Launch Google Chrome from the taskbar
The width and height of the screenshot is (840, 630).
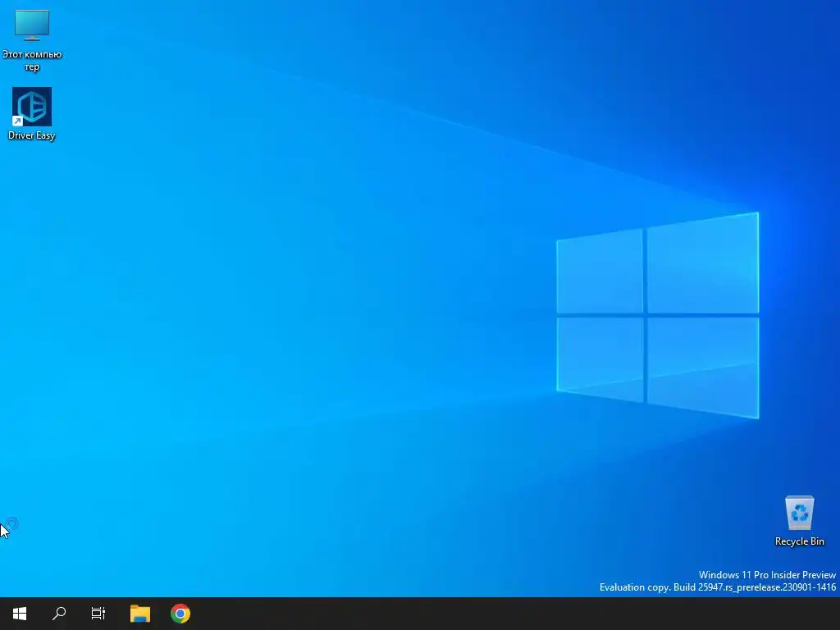[x=180, y=614]
